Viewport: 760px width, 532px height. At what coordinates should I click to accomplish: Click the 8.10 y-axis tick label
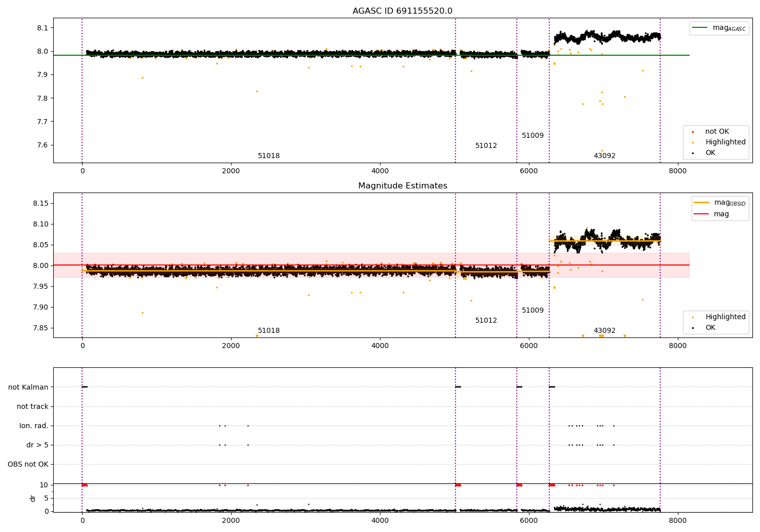click(41, 224)
